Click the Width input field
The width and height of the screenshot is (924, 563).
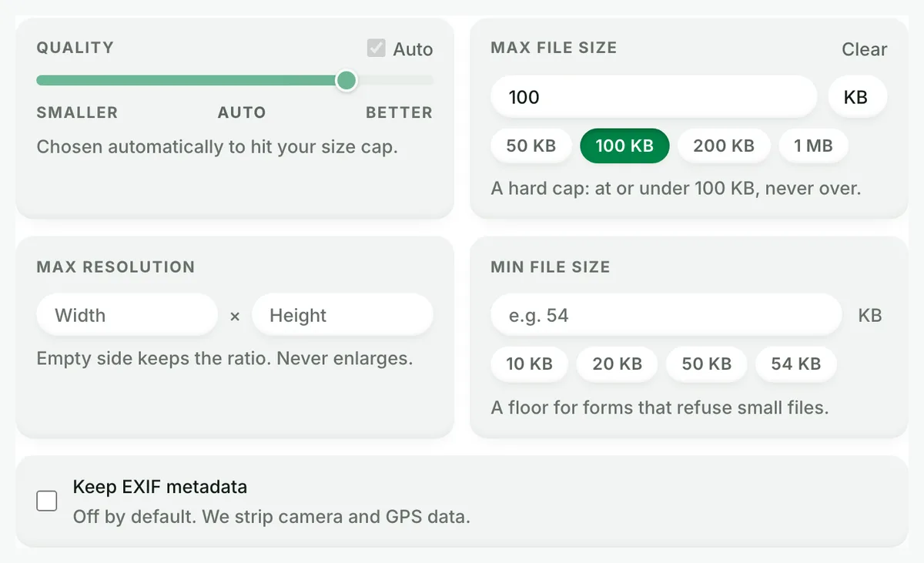click(128, 315)
